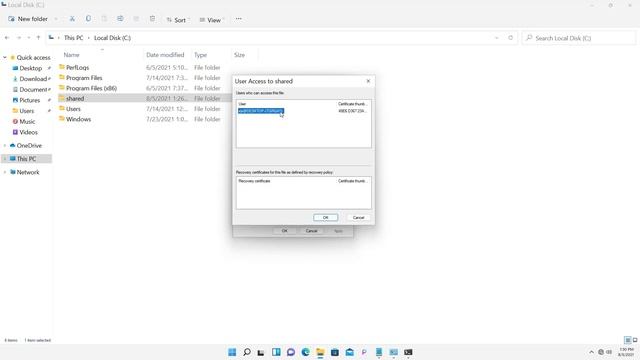
Task: Select the shared folder row
Action: pos(145,98)
